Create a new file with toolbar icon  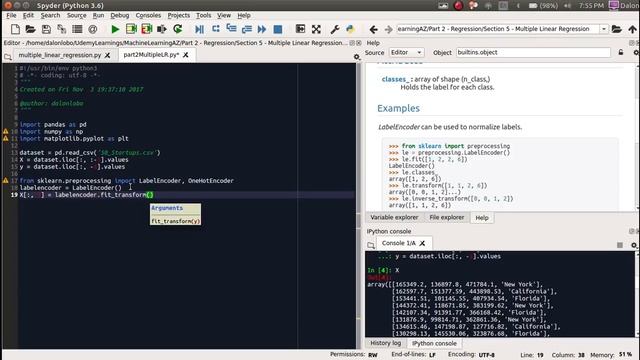(x=15, y=29)
